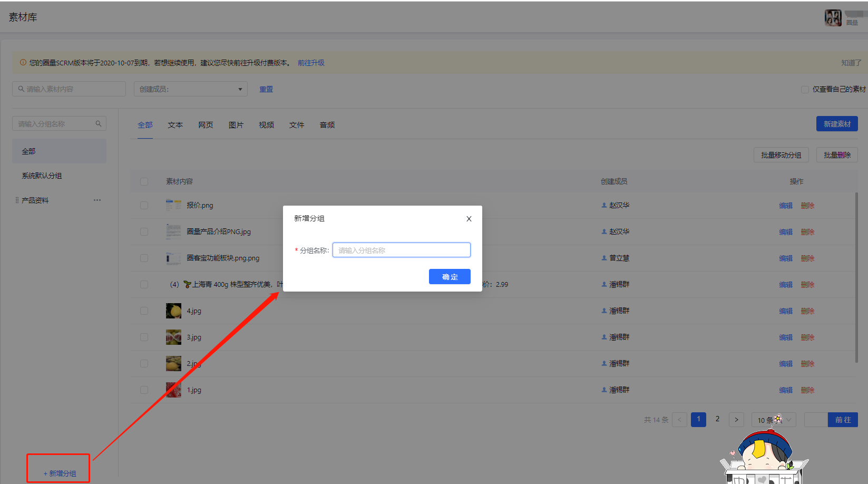Open the 产品资料 group three-dot menu

click(x=97, y=200)
